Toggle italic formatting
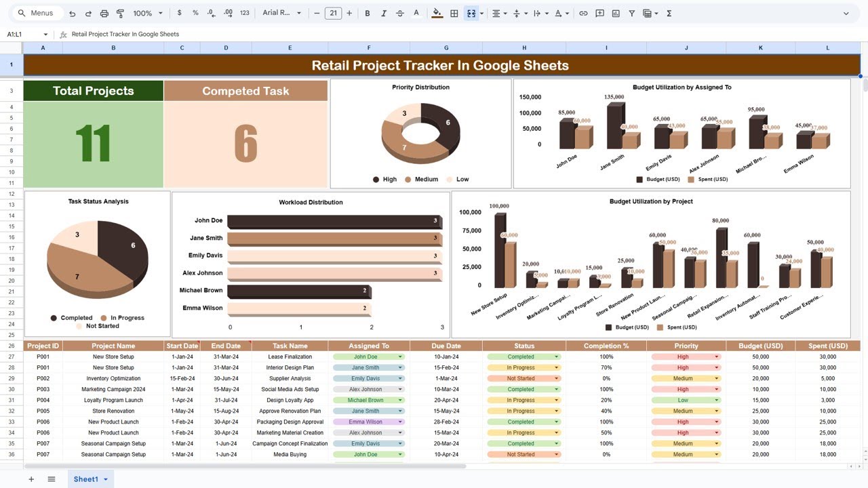 pos(384,13)
